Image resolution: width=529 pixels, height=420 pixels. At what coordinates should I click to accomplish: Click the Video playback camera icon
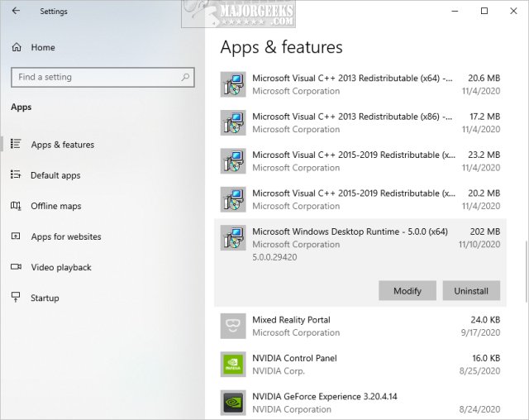(x=16, y=267)
